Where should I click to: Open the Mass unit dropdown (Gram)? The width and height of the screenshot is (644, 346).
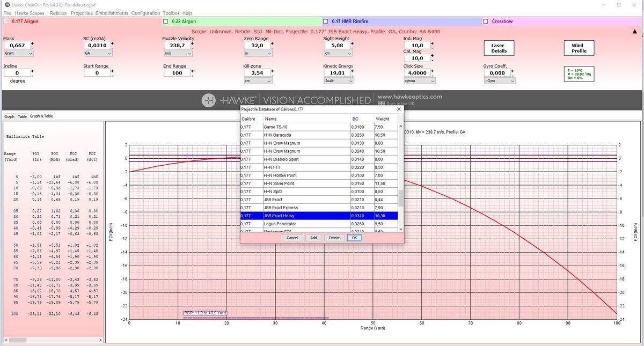18,53
